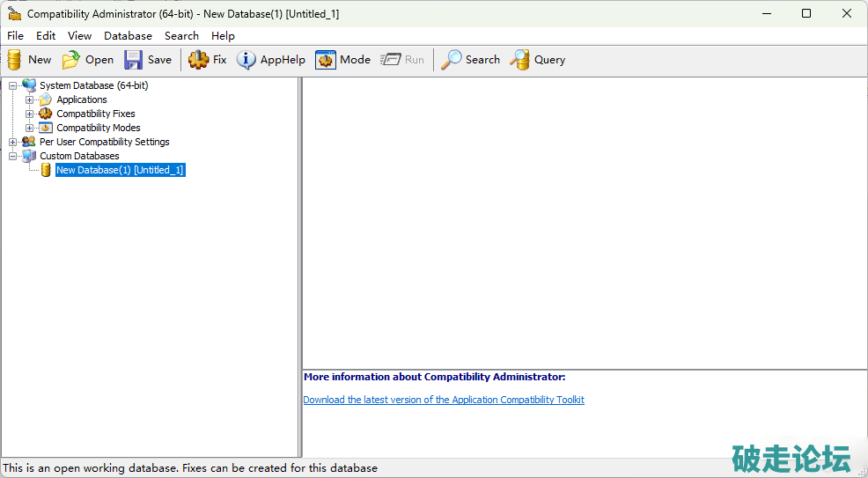Expand Per User Compatibility Settings node
868x478 pixels.
12,143
